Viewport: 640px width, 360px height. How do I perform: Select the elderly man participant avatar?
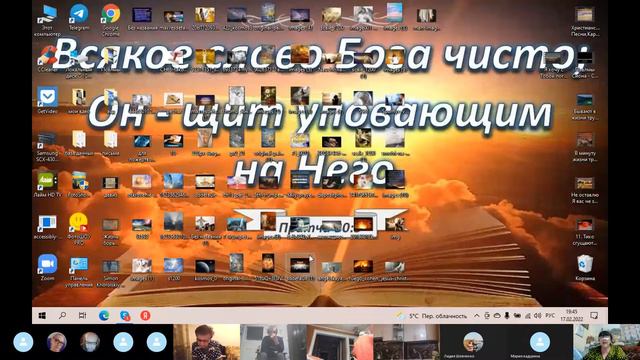(90, 342)
